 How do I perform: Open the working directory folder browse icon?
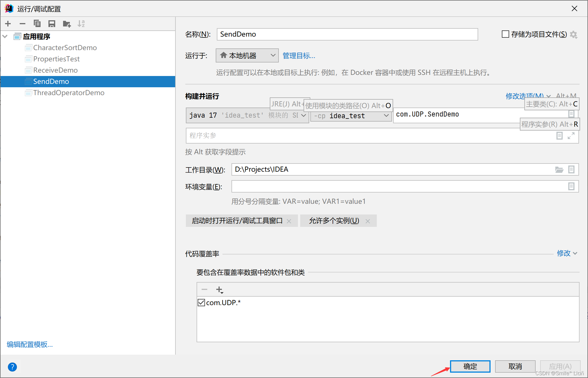pos(559,169)
